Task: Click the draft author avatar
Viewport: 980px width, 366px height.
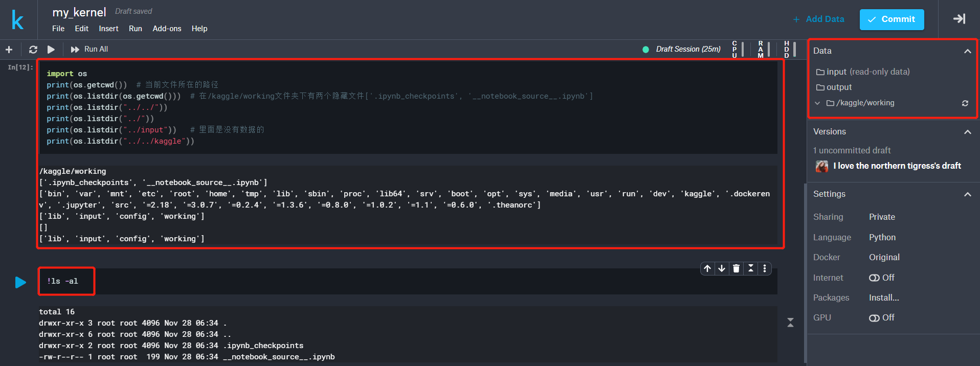Action: click(x=822, y=166)
